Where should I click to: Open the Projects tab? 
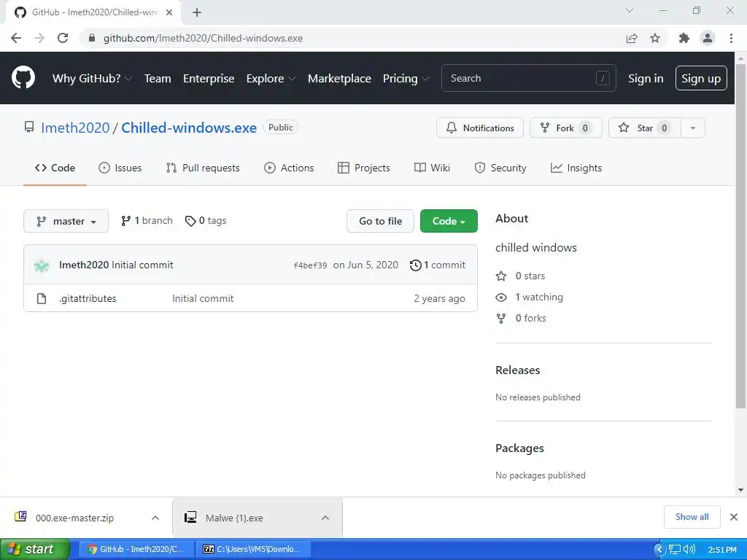point(364,168)
